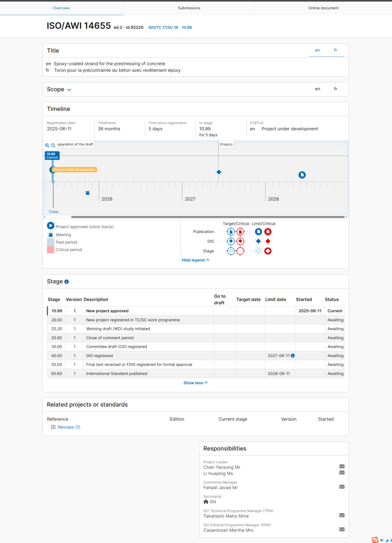Click the Stage info icon

point(66,282)
